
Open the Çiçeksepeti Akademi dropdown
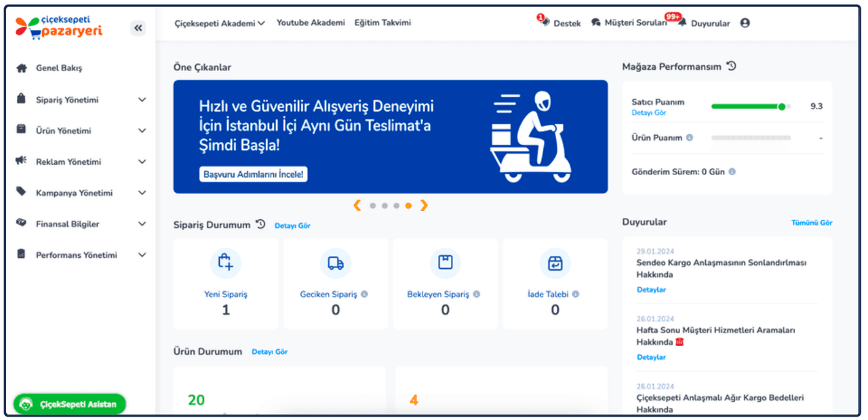pos(220,23)
